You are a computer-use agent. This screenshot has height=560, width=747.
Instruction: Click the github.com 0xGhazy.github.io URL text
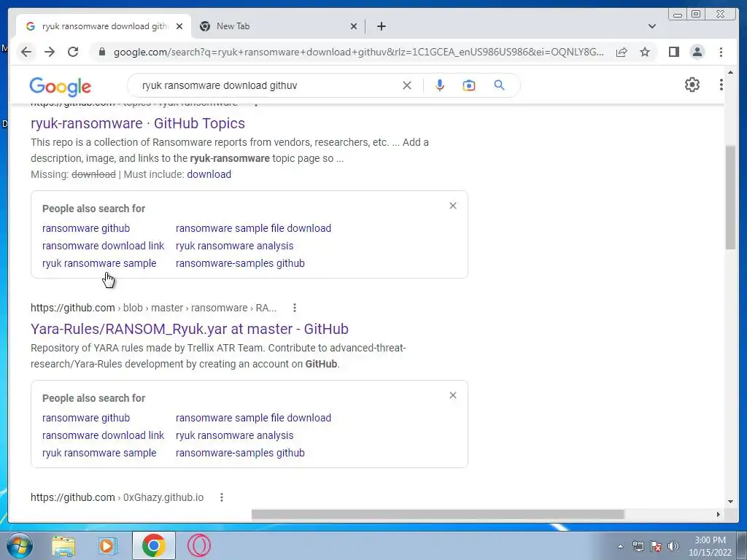117,497
